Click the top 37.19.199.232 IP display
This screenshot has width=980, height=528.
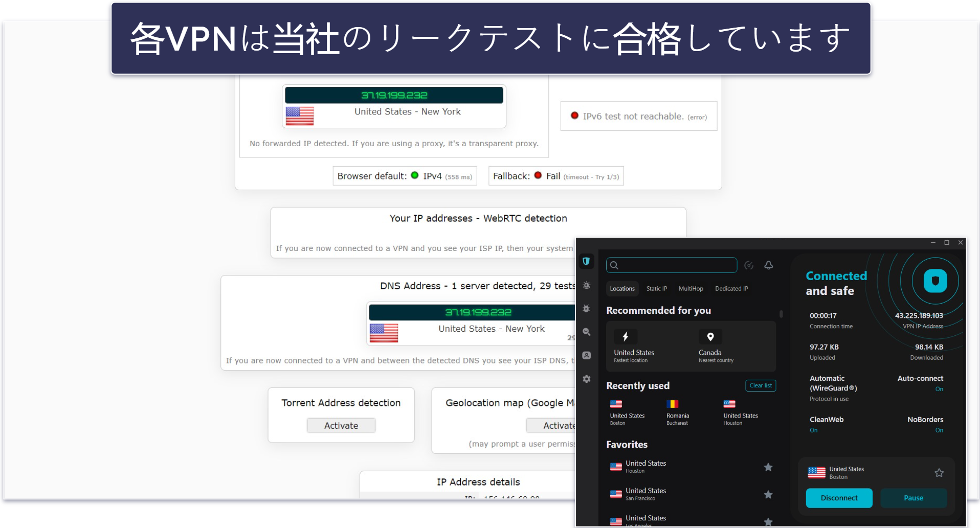[x=394, y=95]
